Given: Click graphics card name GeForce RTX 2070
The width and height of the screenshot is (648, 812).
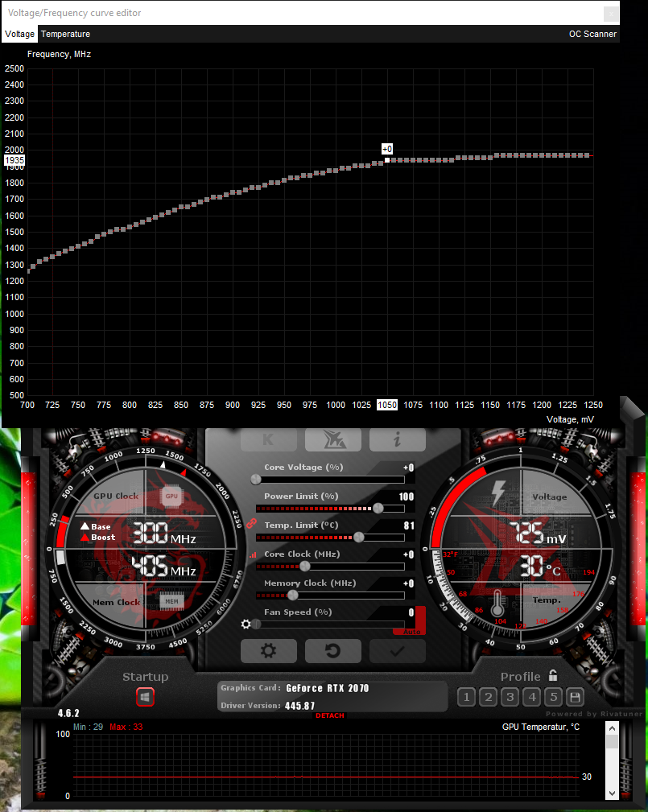Looking at the screenshot, I should click(328, 688).
